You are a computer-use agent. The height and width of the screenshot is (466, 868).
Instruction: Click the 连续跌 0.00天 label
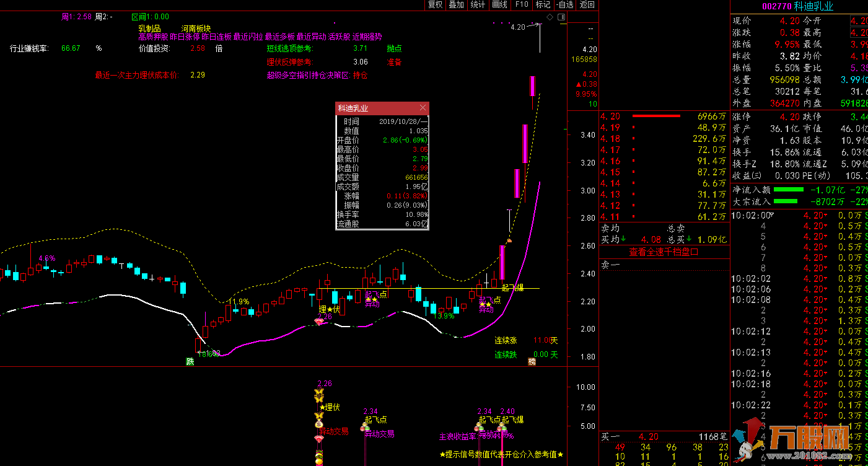click(527, 354)
